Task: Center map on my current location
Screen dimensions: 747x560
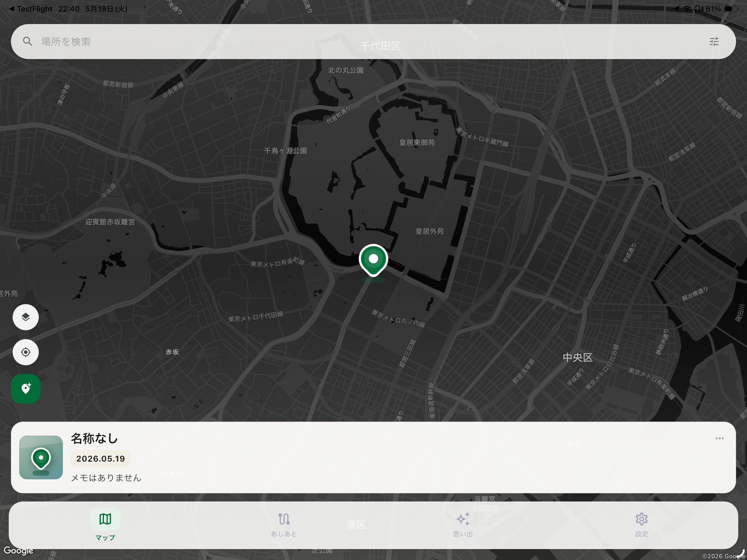Action: point(26,352)
